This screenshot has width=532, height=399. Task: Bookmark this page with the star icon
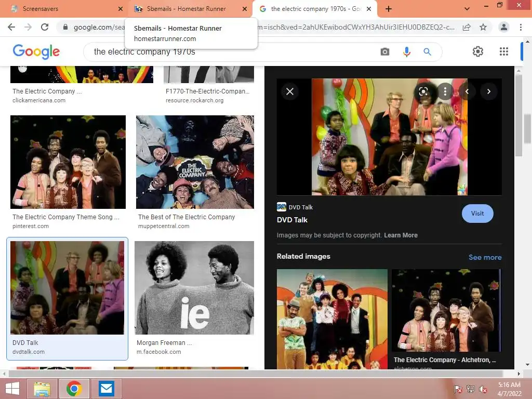point(483,27)
